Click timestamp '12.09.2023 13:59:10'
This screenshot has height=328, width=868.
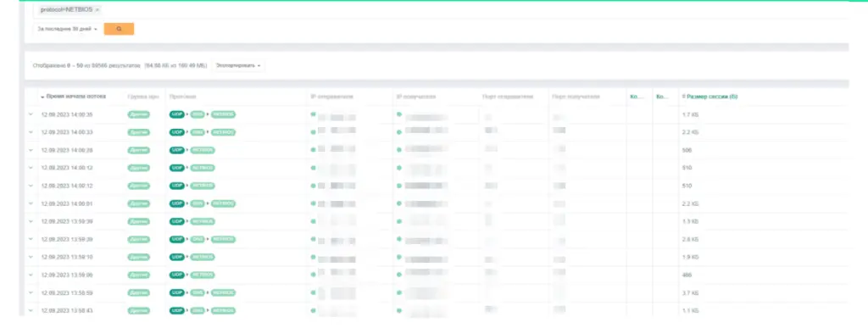coord(67,257)
